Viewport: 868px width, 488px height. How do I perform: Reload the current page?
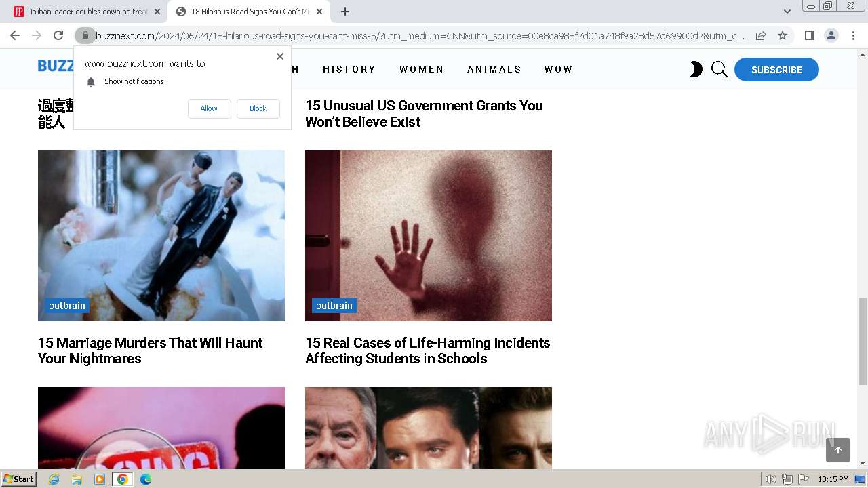click(58, 35)
